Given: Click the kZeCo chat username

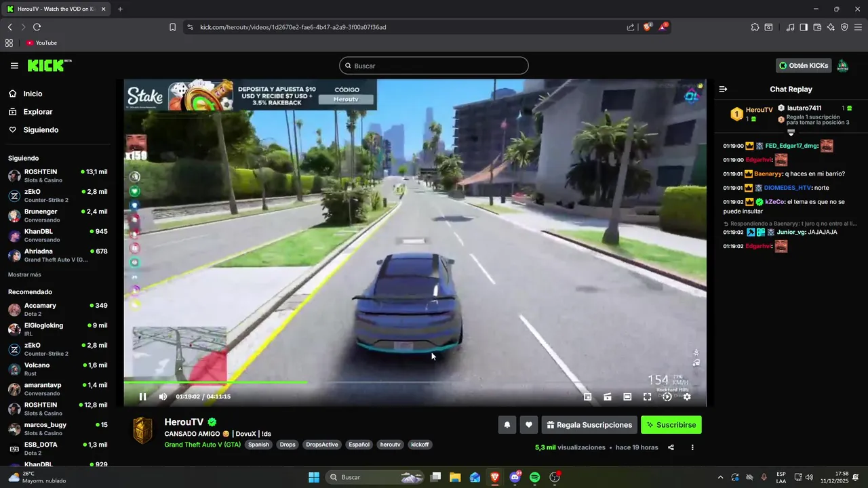Looking at the screenshot, I should pyautogui.click(x=775, y=201).
